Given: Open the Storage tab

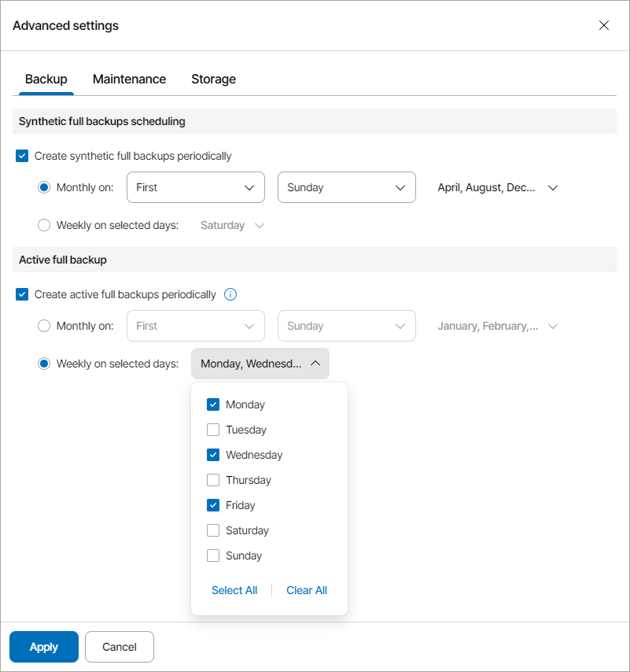Looking at the screenshot, I should pos(213,79).
